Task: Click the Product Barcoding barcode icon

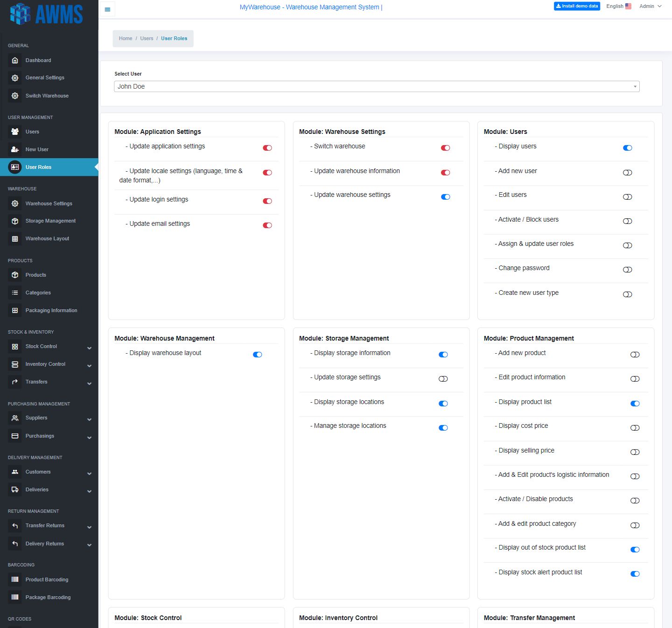Action: pyautogui.click(x=15, y=579)
